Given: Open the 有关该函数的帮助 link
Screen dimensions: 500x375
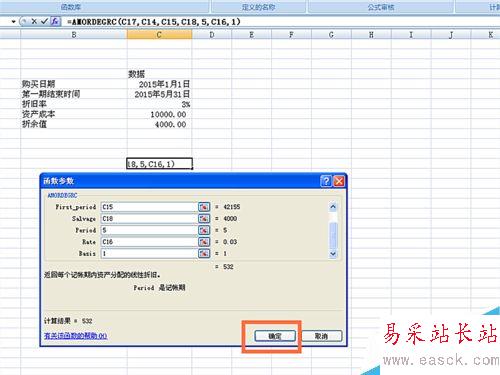Looking at the screenshot, I should pos(75,336).
